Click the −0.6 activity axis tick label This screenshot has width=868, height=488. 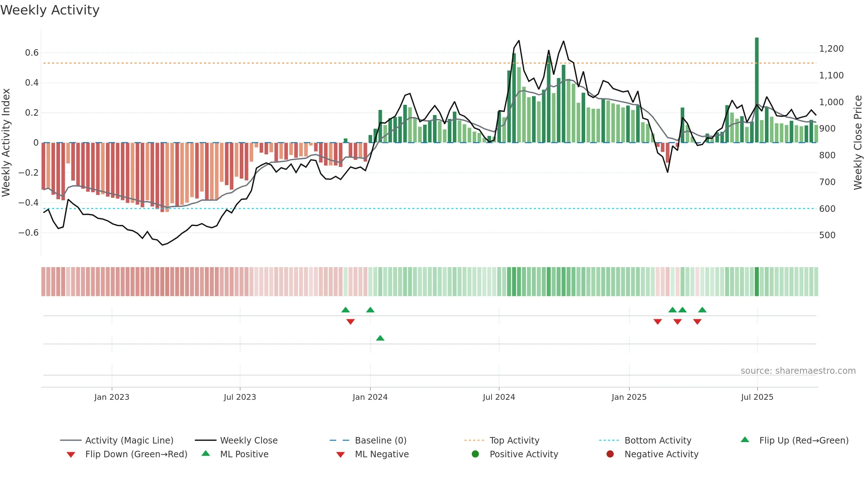28,232
